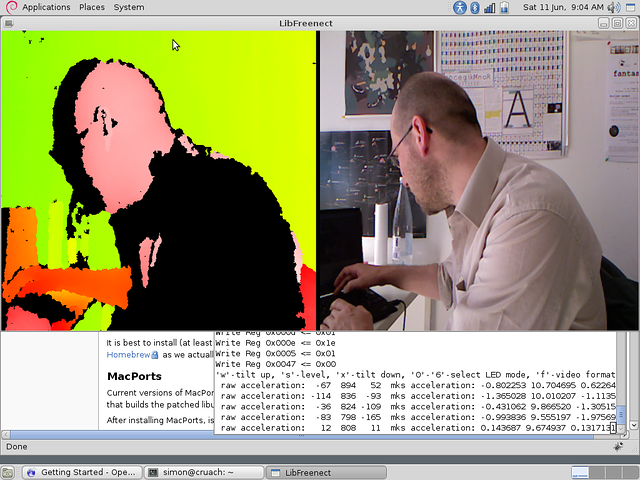Open the System menu
This screenshot has width=640, height=480.
pos(129,7)
